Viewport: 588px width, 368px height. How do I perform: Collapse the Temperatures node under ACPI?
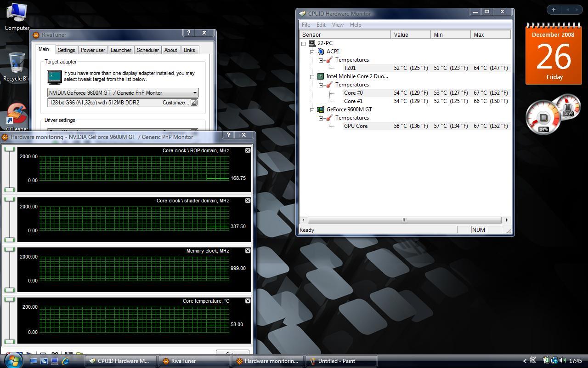point(321,60)
